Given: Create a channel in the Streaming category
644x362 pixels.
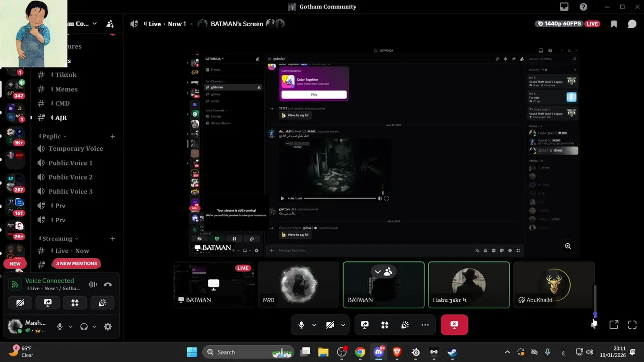Looking at the screenshot, I should pyautogui.click(x=113, y=239).
